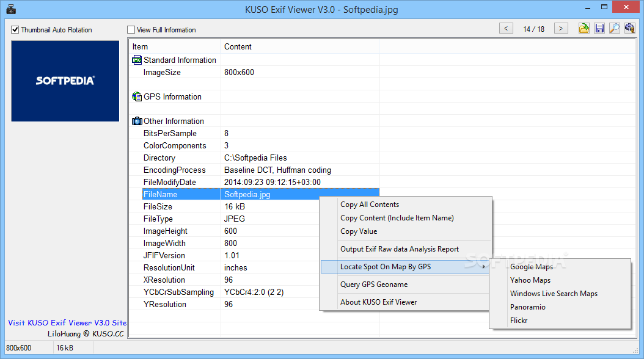This screenshot has width=644, height=359.
Task: Click the 14 / 18 image counter
Action: [x=533, y=29]
